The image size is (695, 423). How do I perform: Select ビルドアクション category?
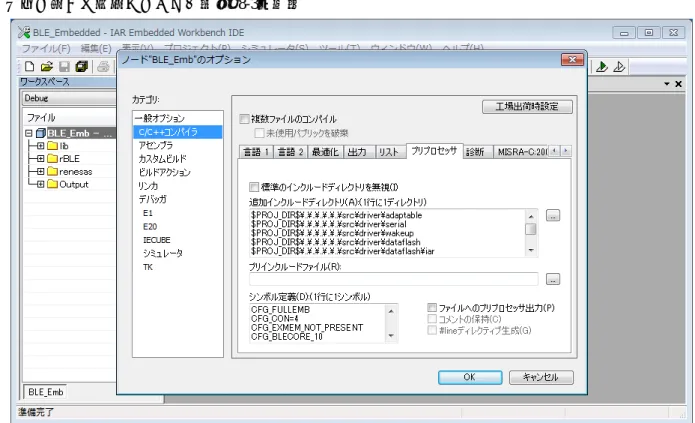[x=164, y=172]
